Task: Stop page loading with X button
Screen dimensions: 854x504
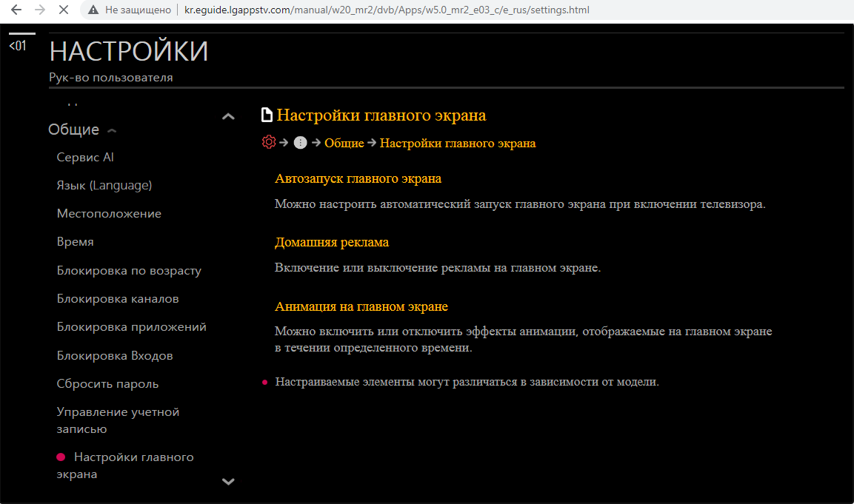Action: pos(63,10)
